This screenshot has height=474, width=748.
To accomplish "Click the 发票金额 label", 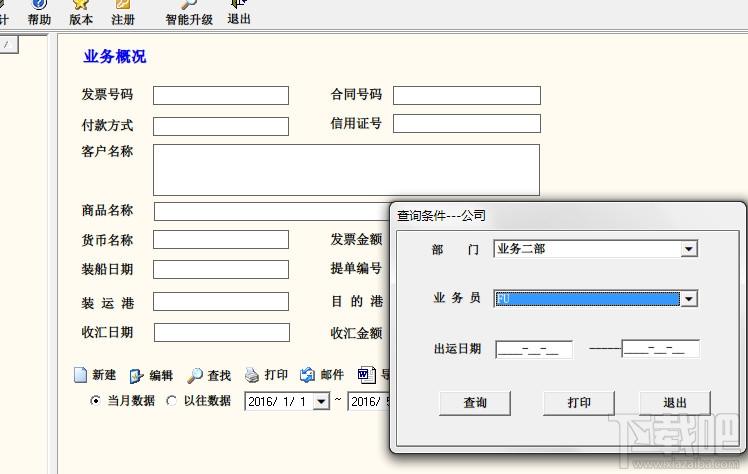I will tap(356, 239).
